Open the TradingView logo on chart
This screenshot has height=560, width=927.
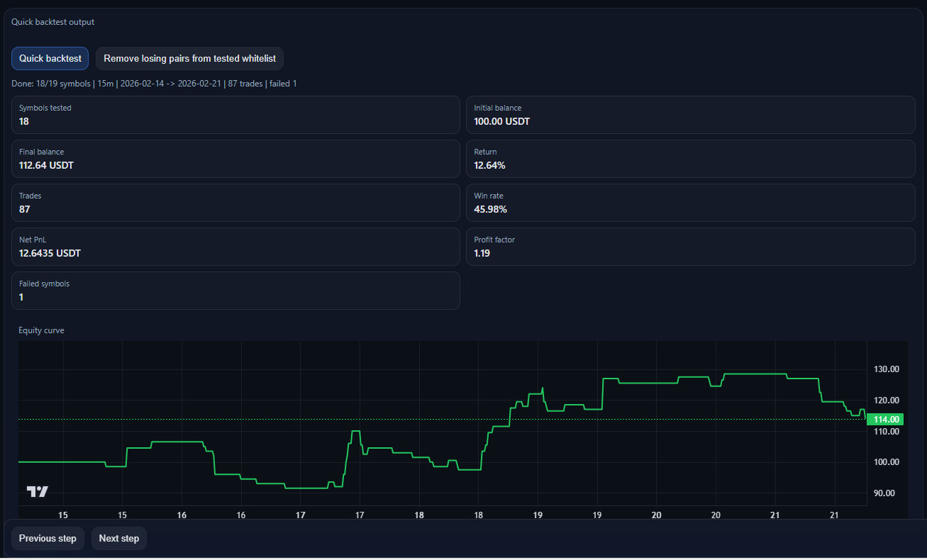pos(37,491)
